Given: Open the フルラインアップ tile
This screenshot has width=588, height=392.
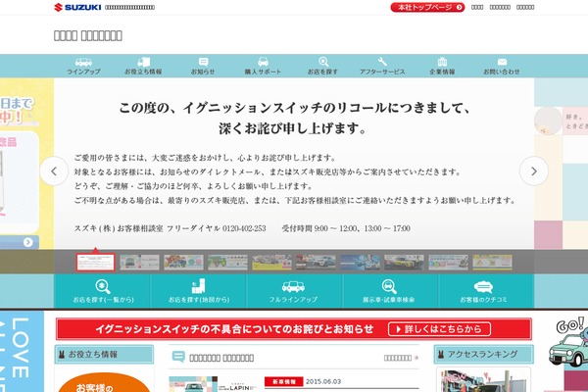Looking at the screenshot, I should tap(294, 291).
